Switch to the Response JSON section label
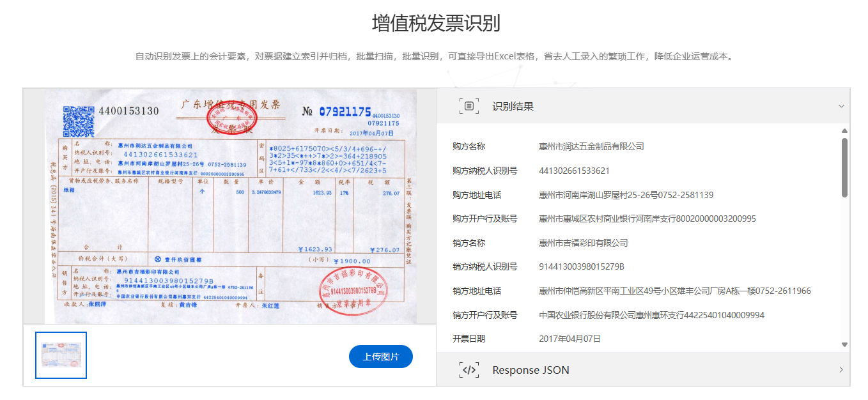Image resolution: width=868 pixels, height=400 pixels. coord(531,370)
